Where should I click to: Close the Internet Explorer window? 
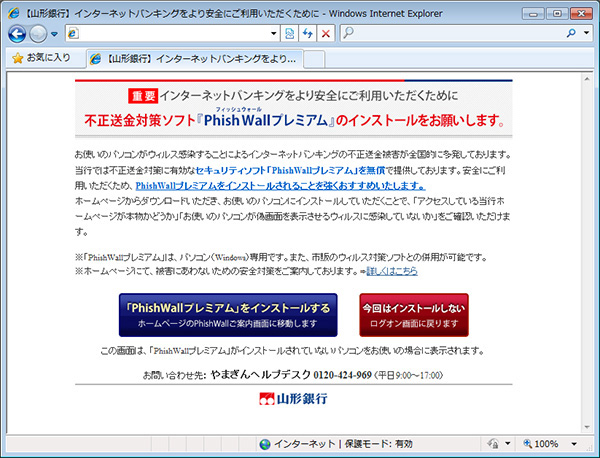tap(581, 14)
